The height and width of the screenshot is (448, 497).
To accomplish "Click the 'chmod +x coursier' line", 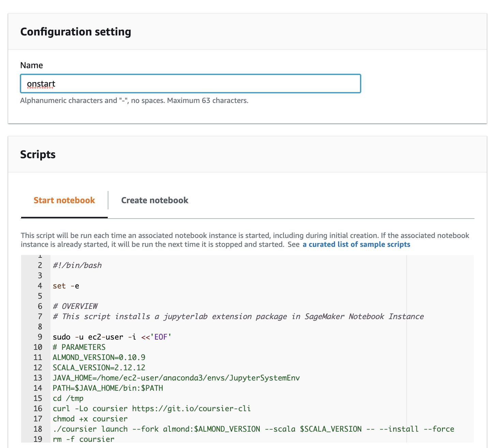I will pos(90,419).
